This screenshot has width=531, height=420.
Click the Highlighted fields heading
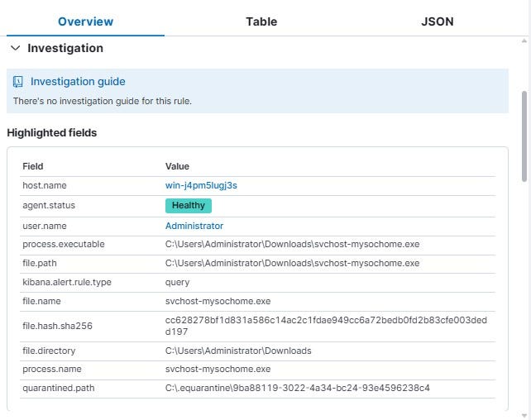[x=52, y=132]
